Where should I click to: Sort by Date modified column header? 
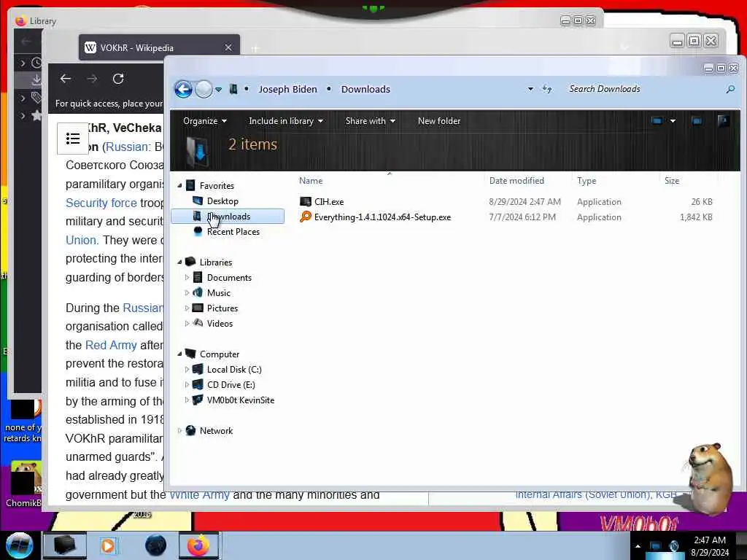[516, 181]
